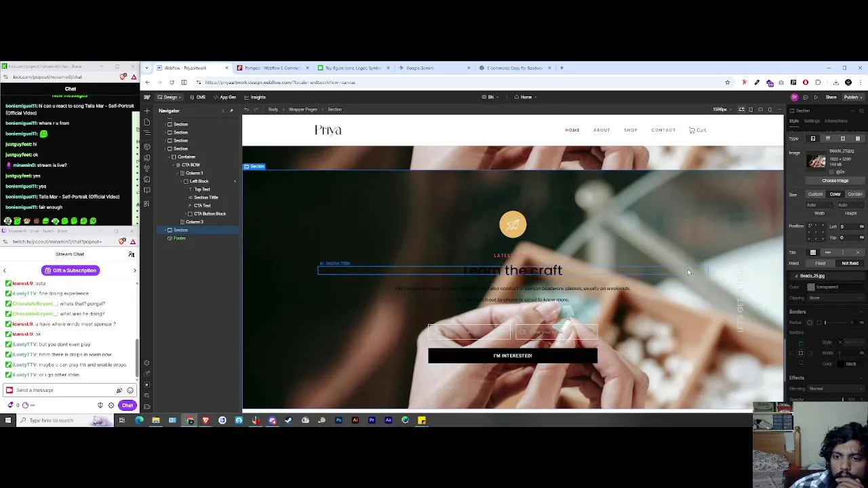Screen dimensions: 868x488
Task: Select the Custom background size option
Action: coord(815,195)
